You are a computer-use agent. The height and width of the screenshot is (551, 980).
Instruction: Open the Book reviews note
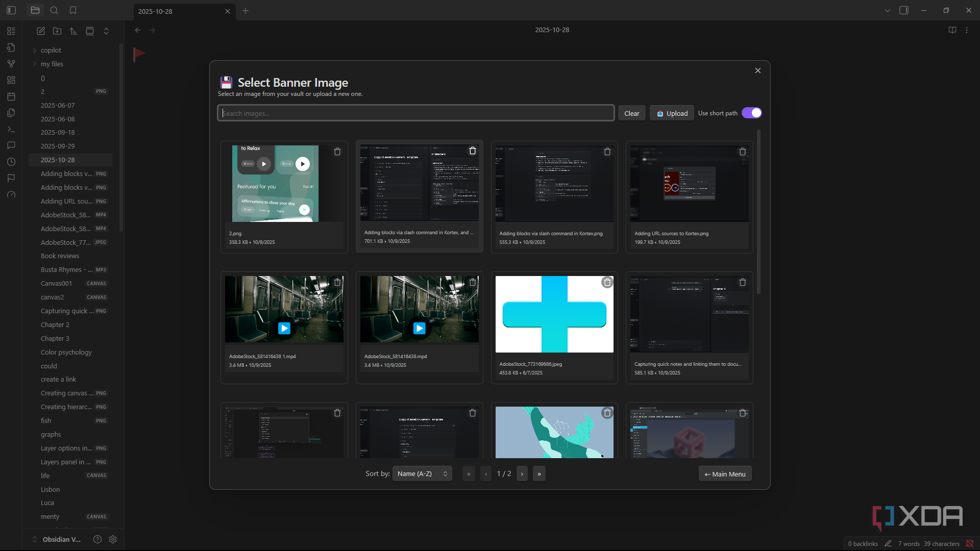click(x=60, y=256)
